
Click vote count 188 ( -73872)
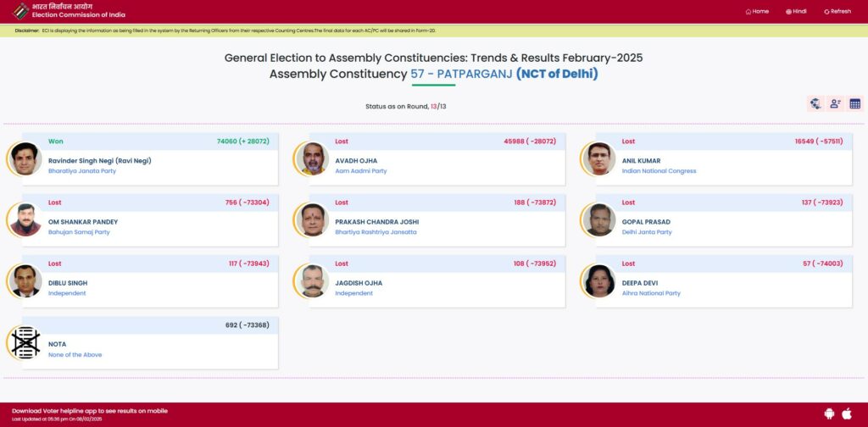[x=535, y=203]
